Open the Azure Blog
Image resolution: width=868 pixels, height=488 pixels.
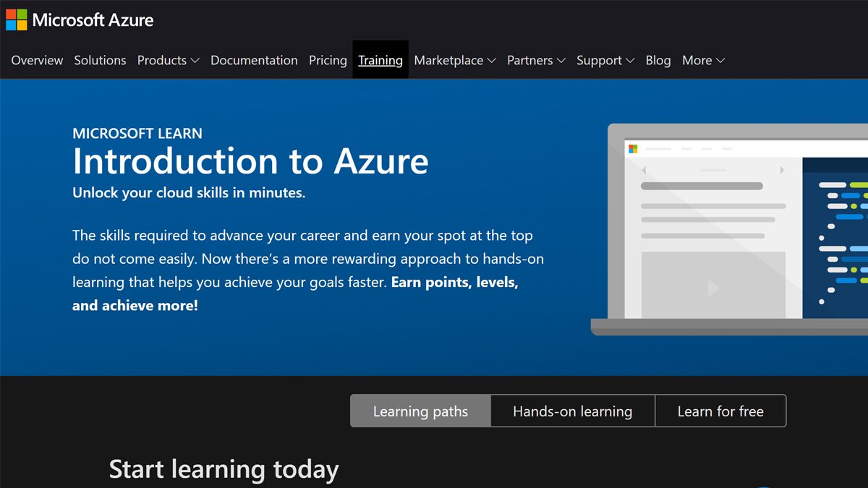coord(658,60)
